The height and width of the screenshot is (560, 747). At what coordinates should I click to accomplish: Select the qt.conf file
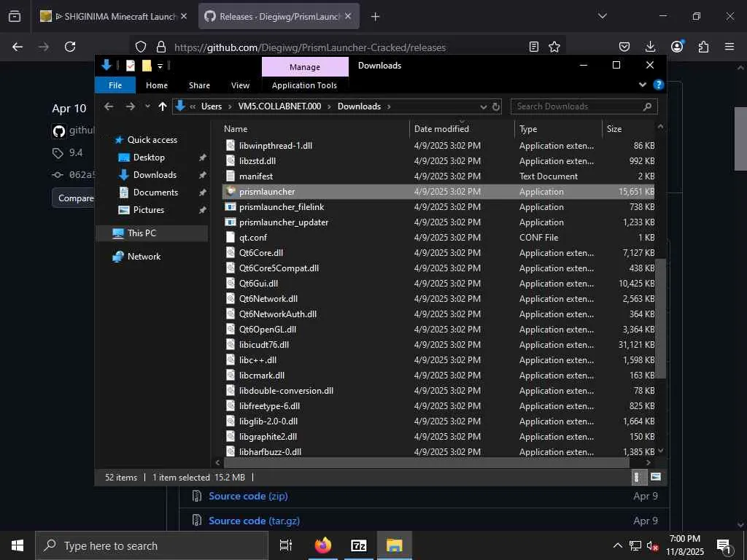pyautogui.click(x=438, y=237)
